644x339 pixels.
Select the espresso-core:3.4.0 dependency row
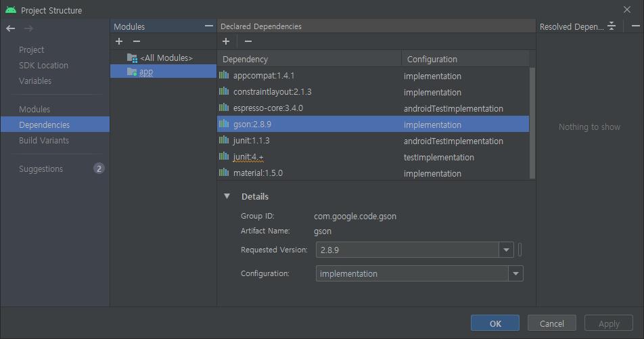point(373,108)
